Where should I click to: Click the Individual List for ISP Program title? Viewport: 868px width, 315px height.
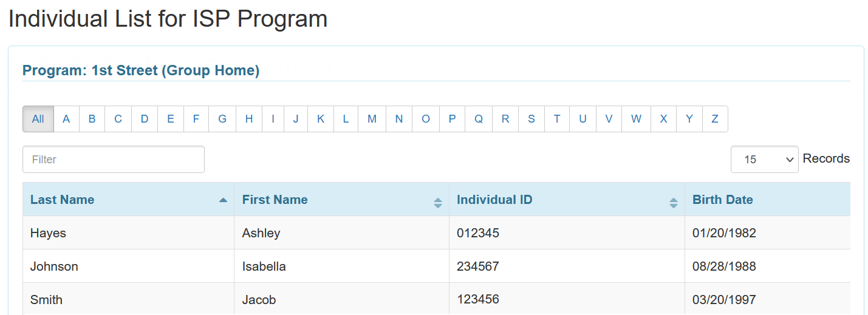[x=168, y=19]
